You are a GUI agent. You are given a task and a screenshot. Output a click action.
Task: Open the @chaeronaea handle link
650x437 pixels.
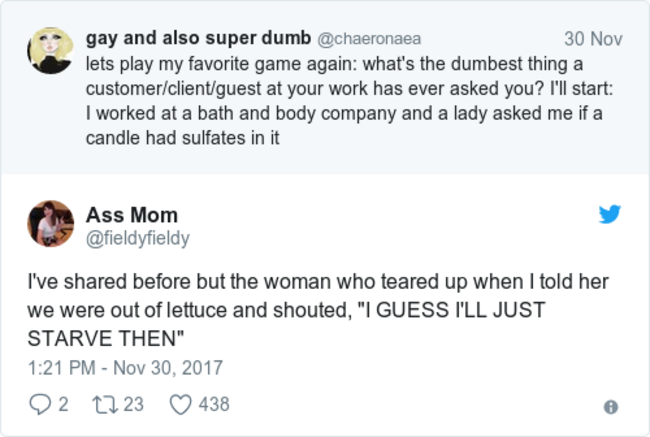pyautogui.click(x=369, y=39)
